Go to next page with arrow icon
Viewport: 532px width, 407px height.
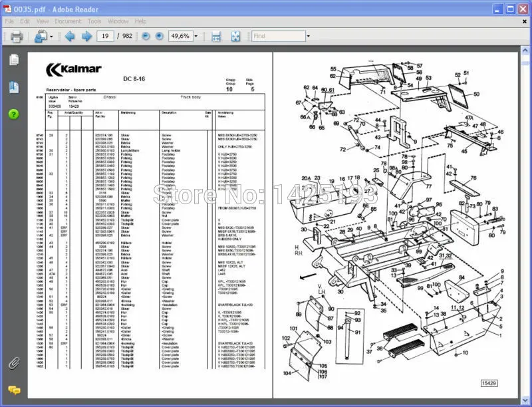click(x=86, y=36)
